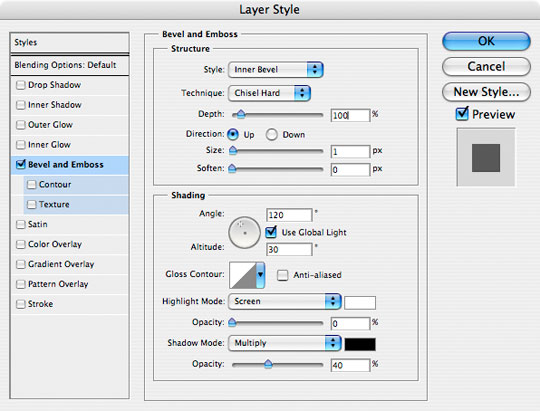
Task: Enable the Anti-aliased checkbox
Action: click(x=282, y=275)
